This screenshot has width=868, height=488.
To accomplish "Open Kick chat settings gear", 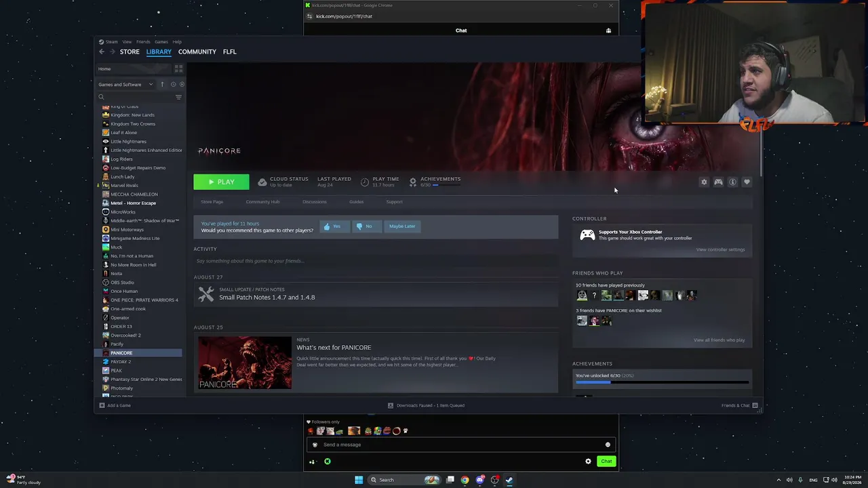I will [x=588, y=462].
